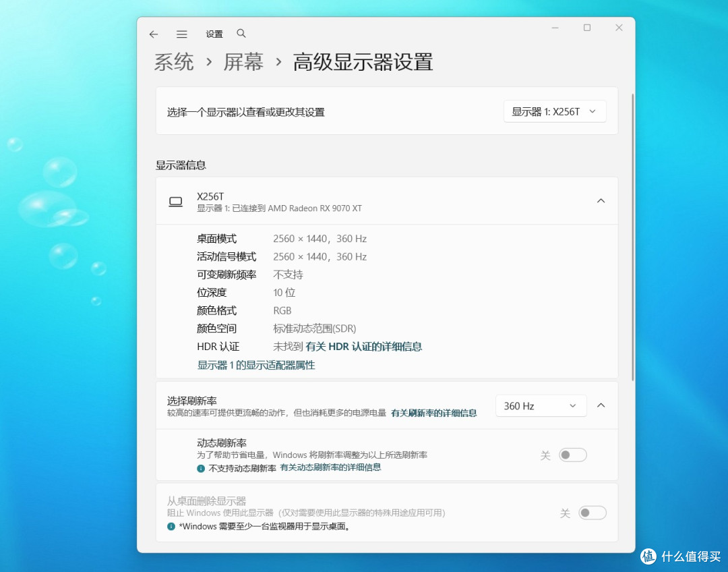The width and height of the screenshot is (728, 572).
Task: Click info icon beside Windows 需要至少一台监视器
Action: (171, 526)
